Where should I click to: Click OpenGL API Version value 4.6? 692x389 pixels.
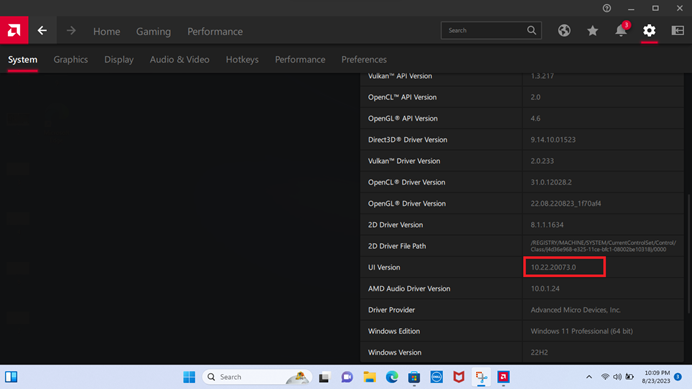click(x=535, y=118)
